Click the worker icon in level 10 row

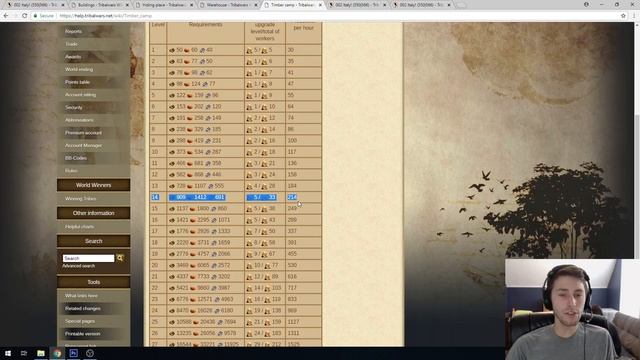[249, 152]
